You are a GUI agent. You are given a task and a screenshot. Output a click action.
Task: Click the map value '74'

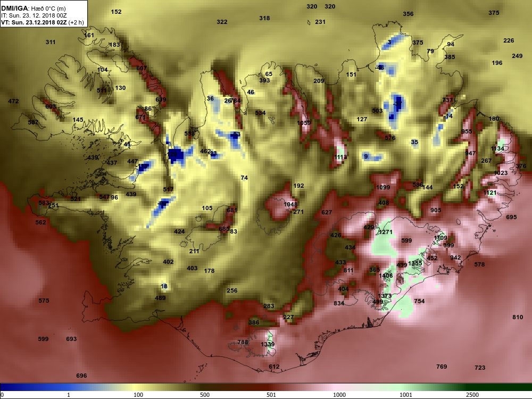pos(244,178)
